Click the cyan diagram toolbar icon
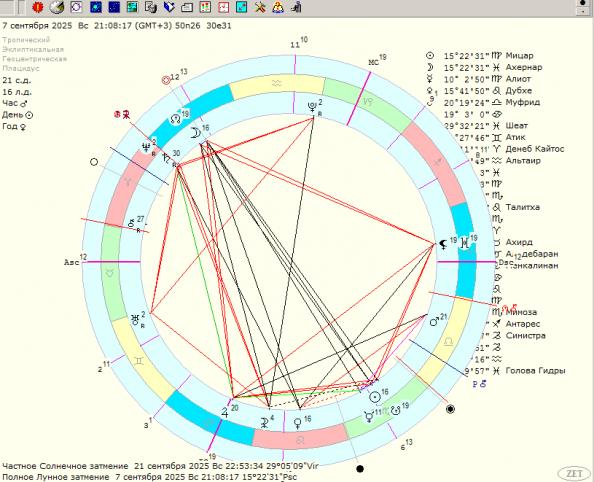 pos(242,7)
